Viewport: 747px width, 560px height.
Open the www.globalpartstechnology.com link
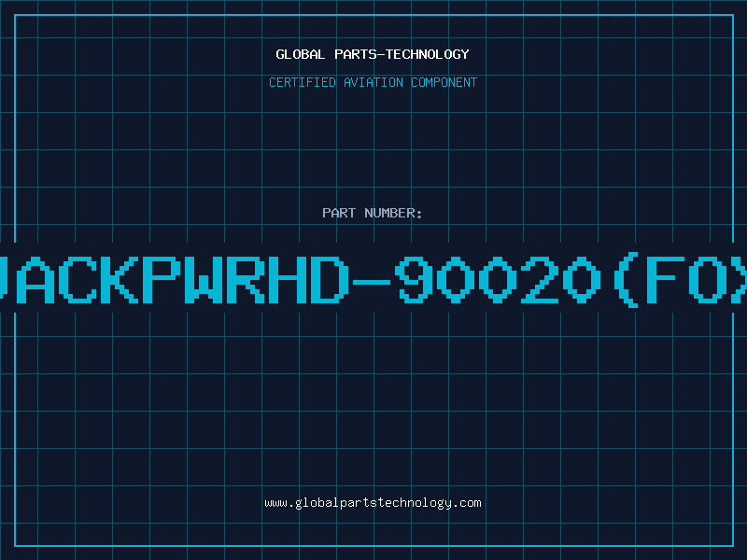(x=373, y=503)
